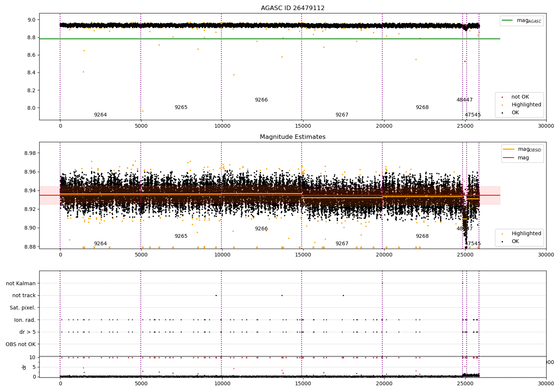This screenshot has width=560, height=392.
Task: Click OBSID label 9265 in the Magnitude Estimates plot
Action: (x=181, y=236)
